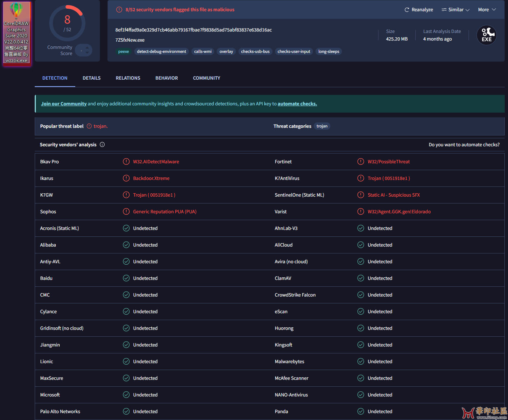
Task: Click the Gridinsoft (no cloud) vendor name
Action: pos(62,328)
